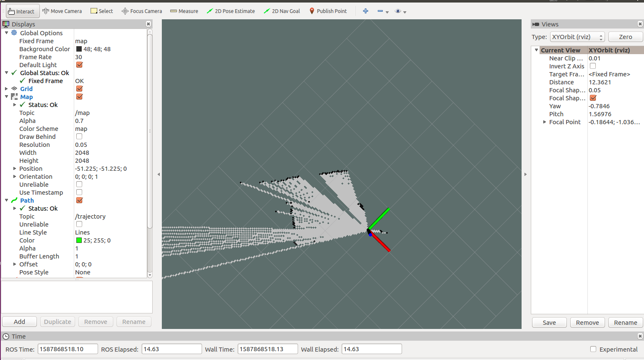
Task: Disable the Grid display checkbox
Action: pos(79,89)
